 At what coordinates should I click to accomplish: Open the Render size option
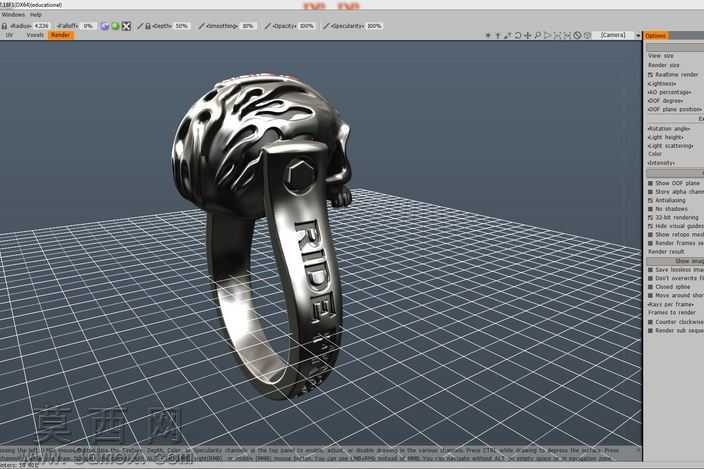pos(663,65)
